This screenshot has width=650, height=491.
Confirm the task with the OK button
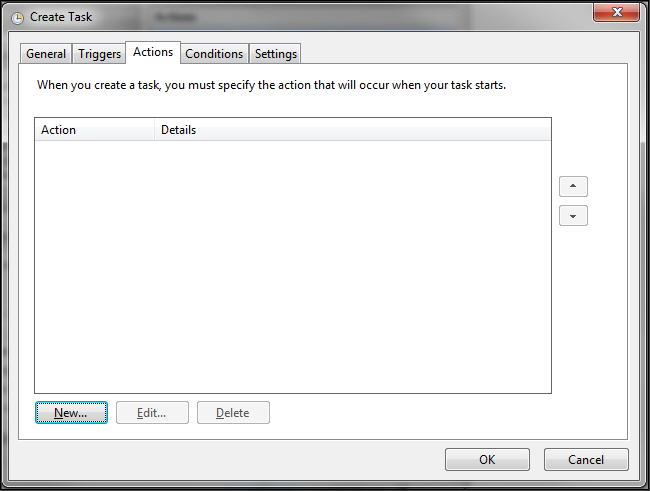tap(487, 460)
